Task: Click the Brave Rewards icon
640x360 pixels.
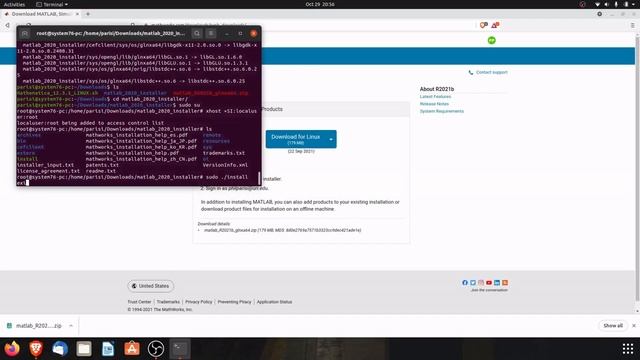Action: coord(495,25)
